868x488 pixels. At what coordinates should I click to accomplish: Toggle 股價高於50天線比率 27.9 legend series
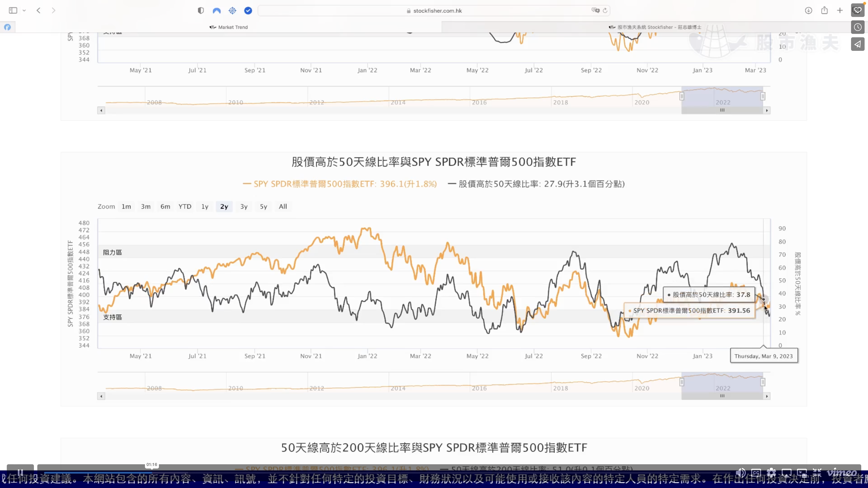536,184
